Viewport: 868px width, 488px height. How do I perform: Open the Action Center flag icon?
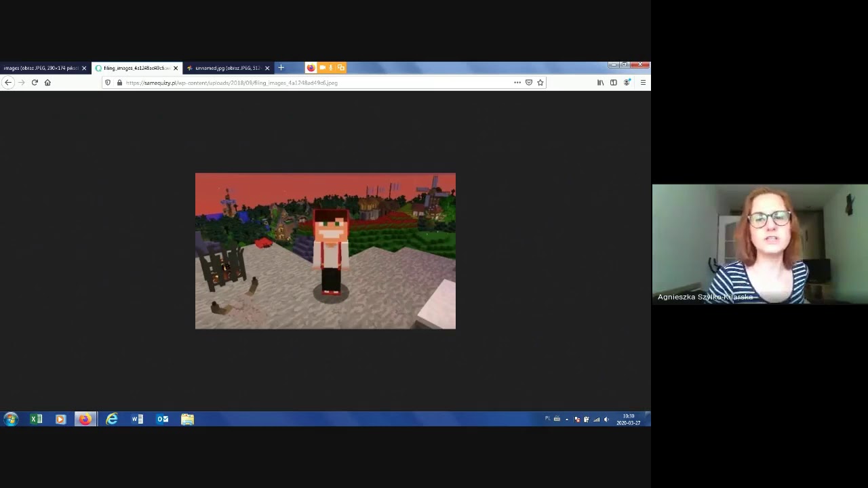pyautogui.click(x=577, y=420)
